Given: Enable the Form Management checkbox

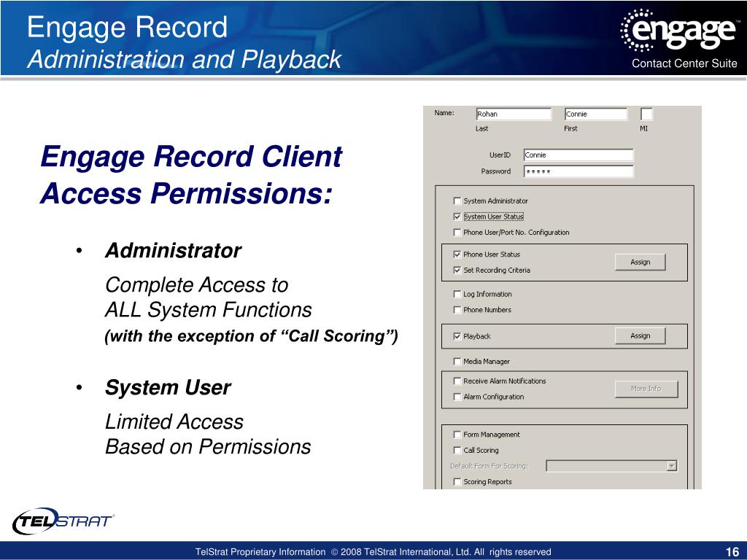Looking at the screenshot, I should [457, 435].
